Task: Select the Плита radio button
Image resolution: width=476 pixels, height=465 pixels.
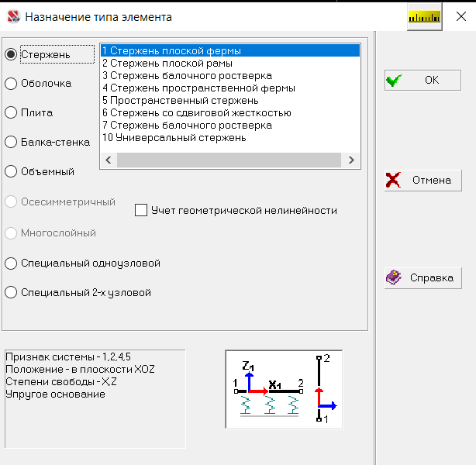Action: coord(11,112)
